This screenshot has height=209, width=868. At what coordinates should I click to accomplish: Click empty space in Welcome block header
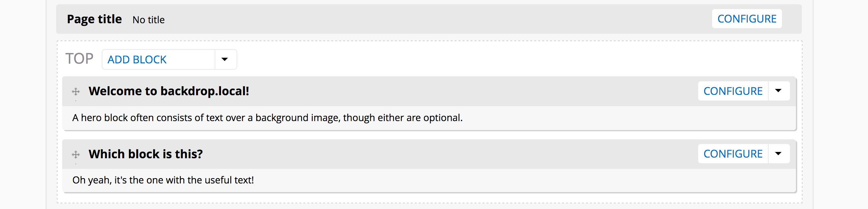pos(472,91)
